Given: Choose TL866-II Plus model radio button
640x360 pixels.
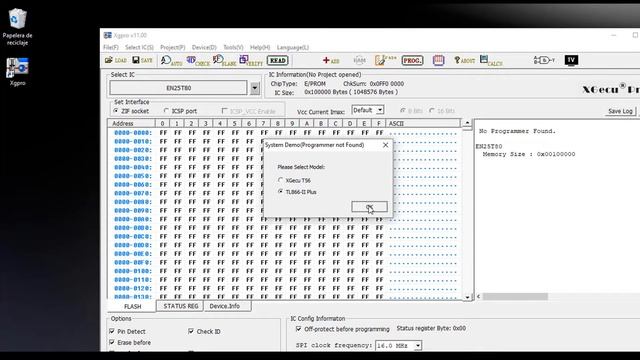Looking at the screenshot, I should [297, 192].
